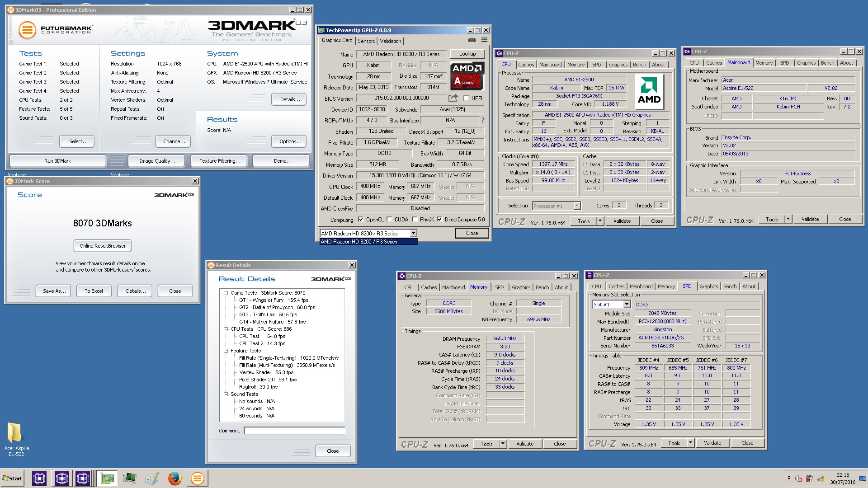Click the GPU-Z screenshot camera icon
Image resolution: width=868 pixels, height=488 pixels.
point(472,40)
